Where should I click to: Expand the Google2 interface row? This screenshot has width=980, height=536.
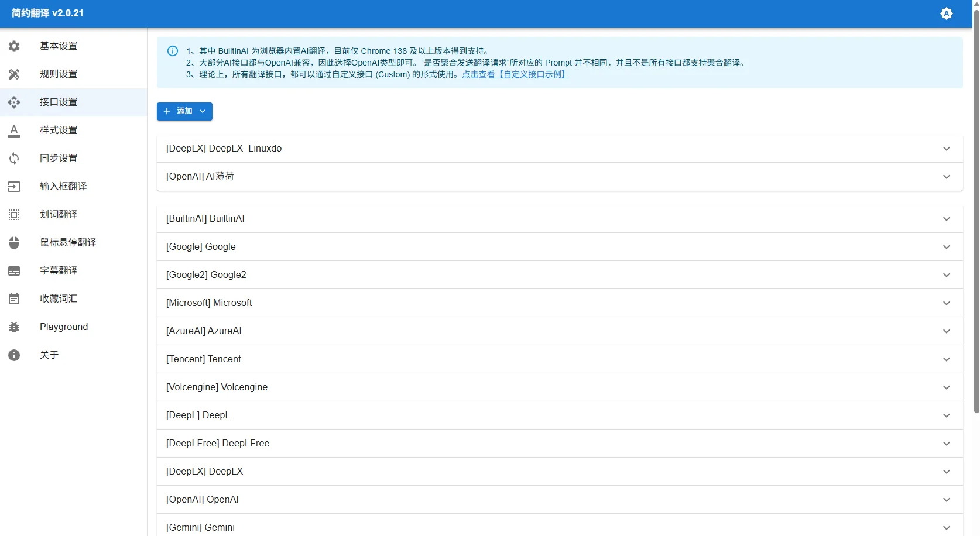[x=560, y=275]
